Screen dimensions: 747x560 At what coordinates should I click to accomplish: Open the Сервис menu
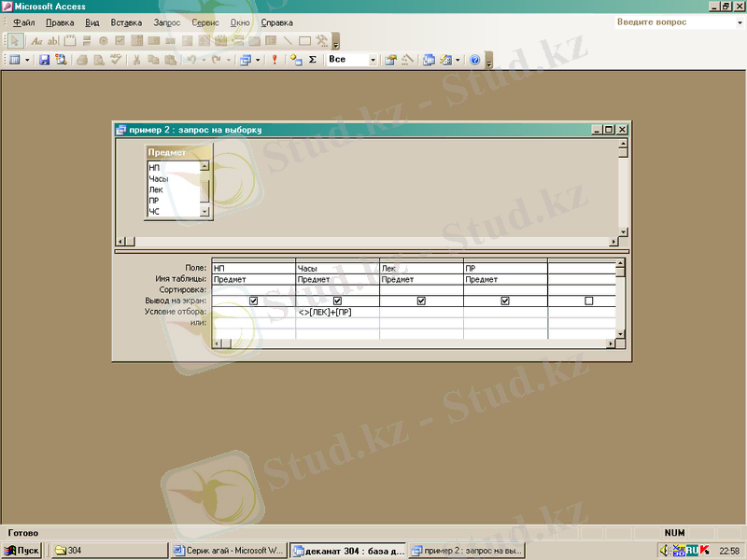pos(206,21)
